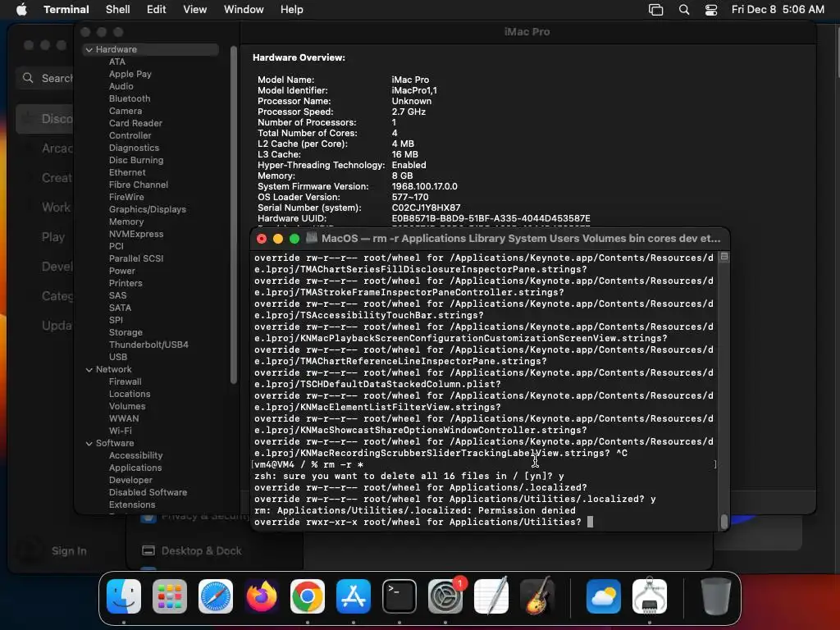840x630 pixels.
Task: Launch Firefox from the Dock
Action: click(x=262, y=596)
